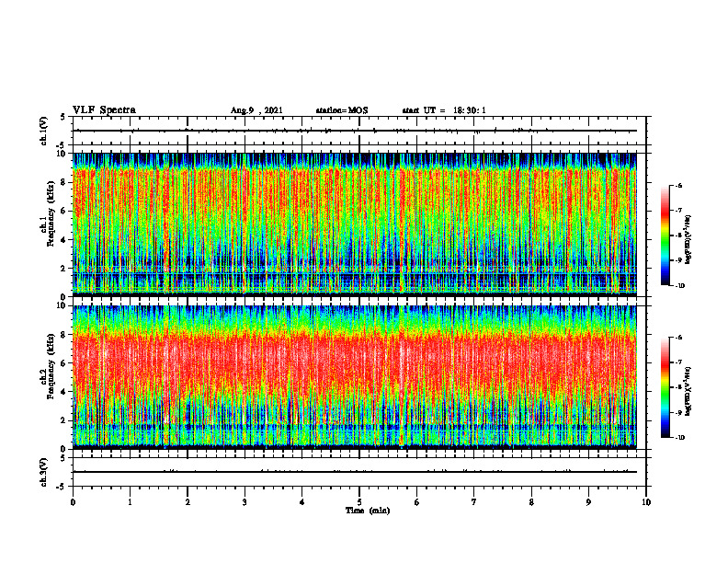Click the "2" kHz tick on ch.2 frequency axis
The height and width of the screenshot is (563, 728).
(x=63, y=420)
